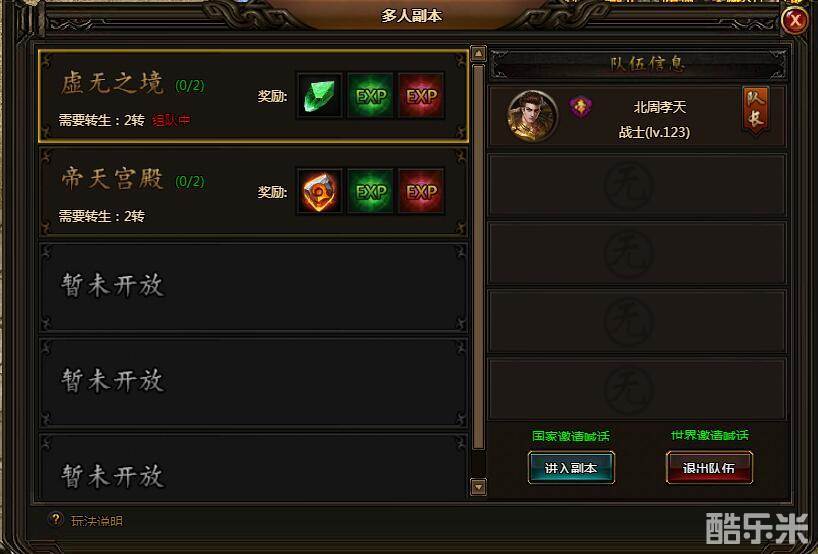The image size is (818, 554).
Task: Click the 队长 team leader banner
Action: (x=755, y=110)
